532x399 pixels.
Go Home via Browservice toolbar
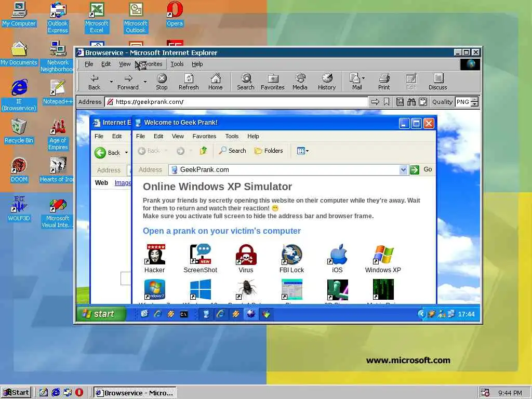pos(216,82)
